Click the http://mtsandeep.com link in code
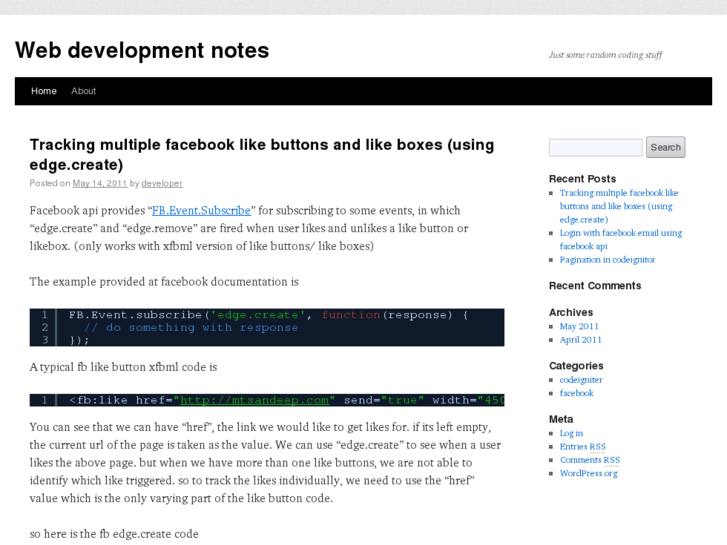 tap(257, 400)
